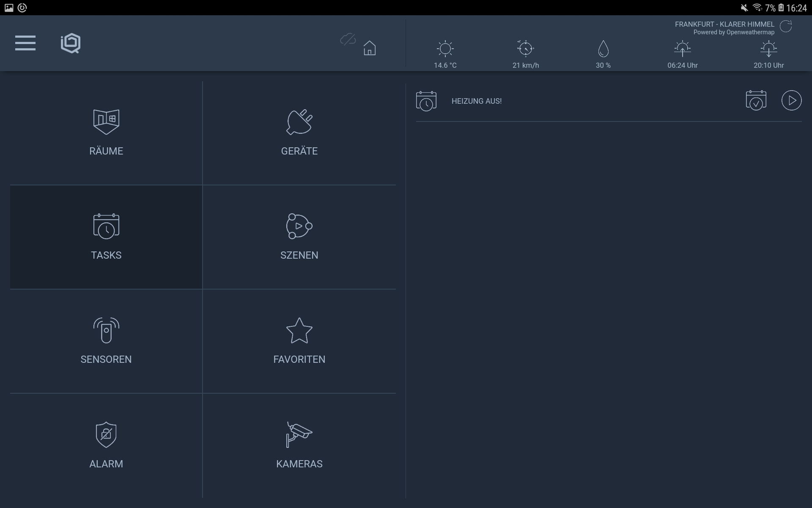
Task: Open the Kameras section
Action: tap(299, 445)
